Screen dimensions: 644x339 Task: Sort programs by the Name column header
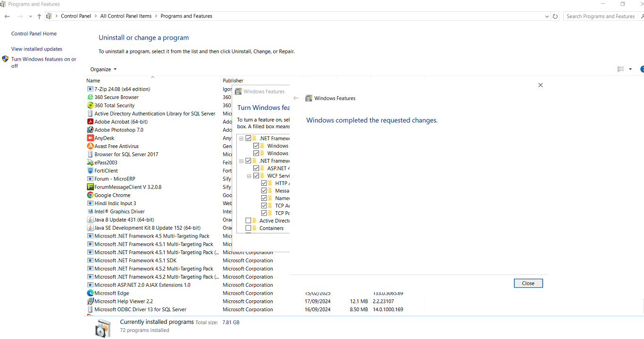153,81
